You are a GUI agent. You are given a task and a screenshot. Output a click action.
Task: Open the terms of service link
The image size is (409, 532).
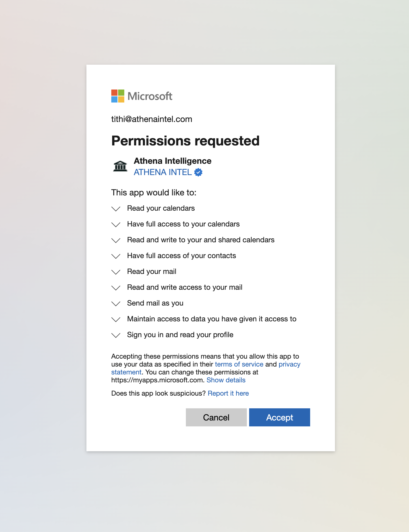(239, 364)
